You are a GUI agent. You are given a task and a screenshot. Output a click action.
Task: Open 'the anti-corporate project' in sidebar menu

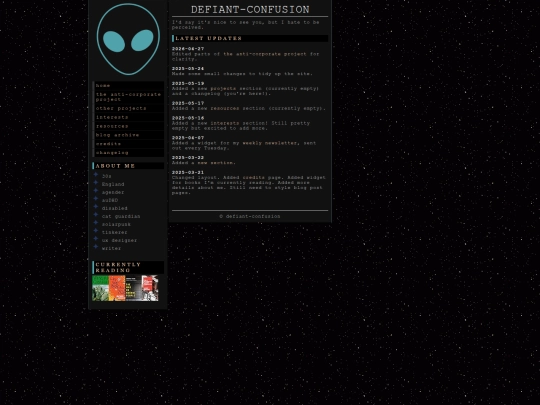pos(128,97)
